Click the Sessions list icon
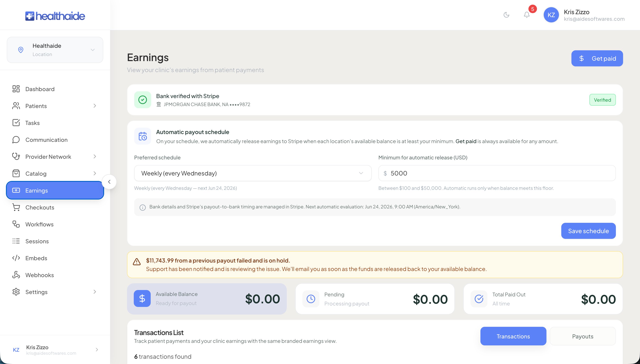The image size is (640, 364). tap(16, 241)
